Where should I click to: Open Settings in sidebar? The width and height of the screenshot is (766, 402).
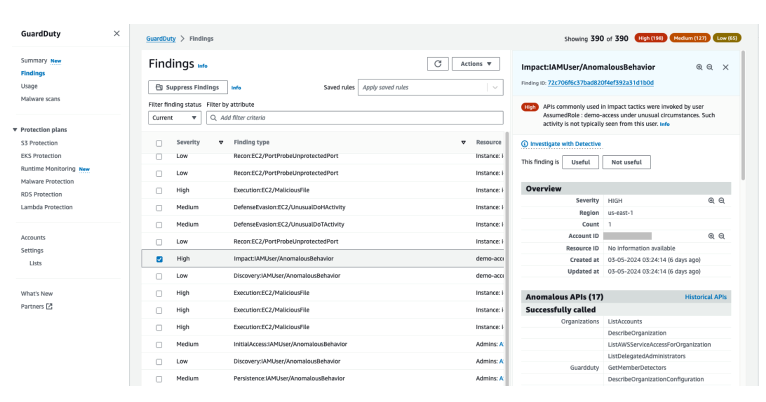pyautogui.click(x=32, y=250)
